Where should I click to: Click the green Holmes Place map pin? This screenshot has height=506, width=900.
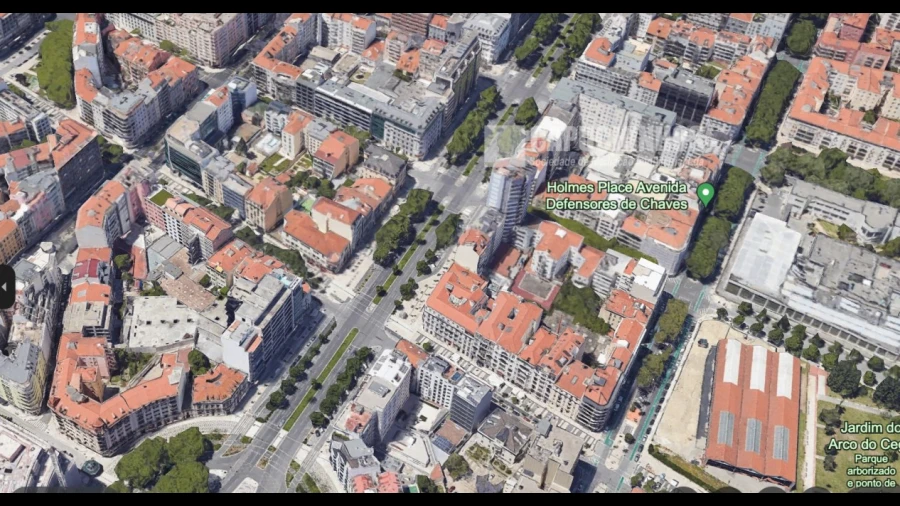coord(705,194)
